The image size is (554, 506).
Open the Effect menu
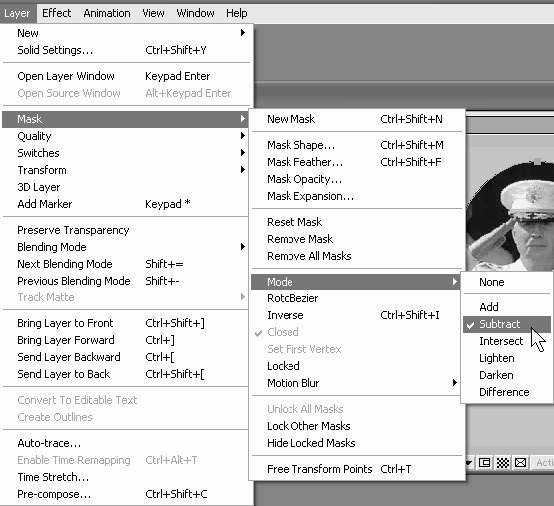click(x=57, y=13)
